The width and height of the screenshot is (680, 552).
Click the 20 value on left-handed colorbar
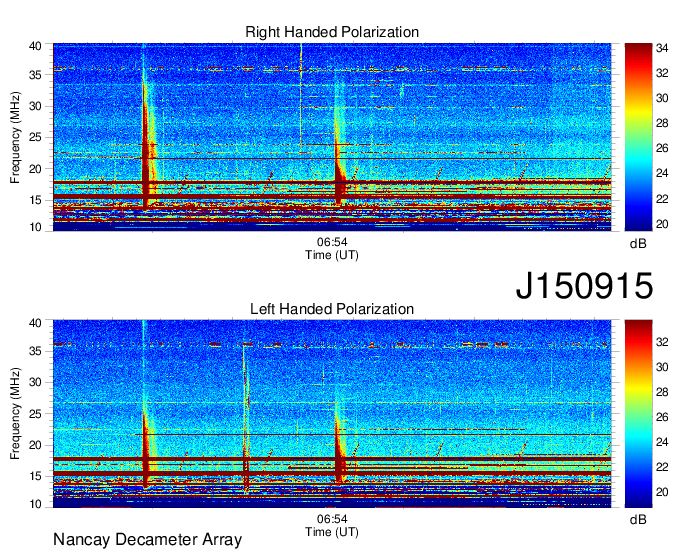coord(662,492)
